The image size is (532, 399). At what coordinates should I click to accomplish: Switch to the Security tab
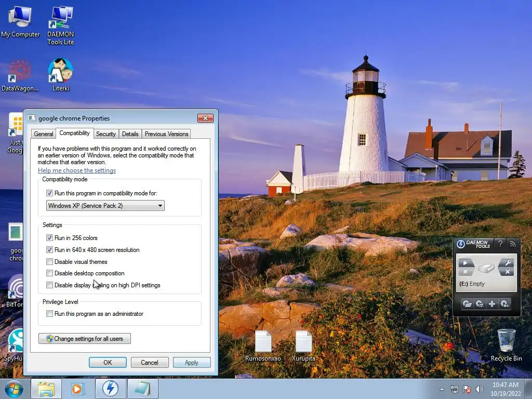click(x=106, y=134)
